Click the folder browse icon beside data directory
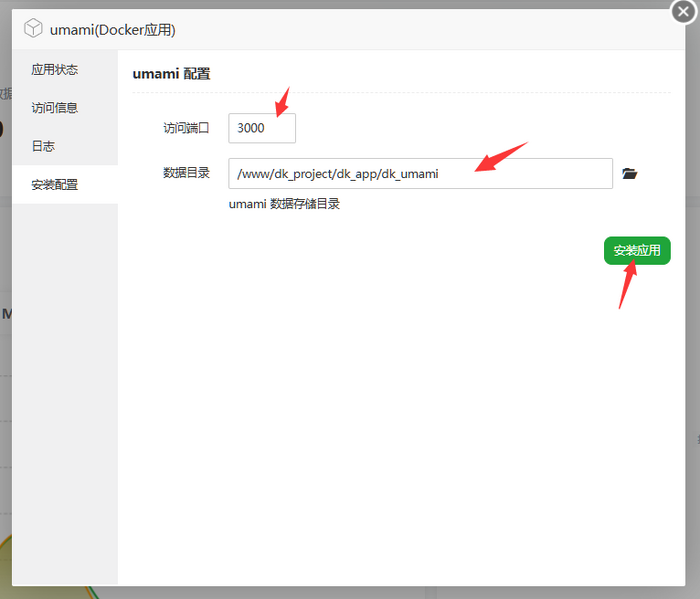The image size is (700, 599). click(x=629, y=173)
